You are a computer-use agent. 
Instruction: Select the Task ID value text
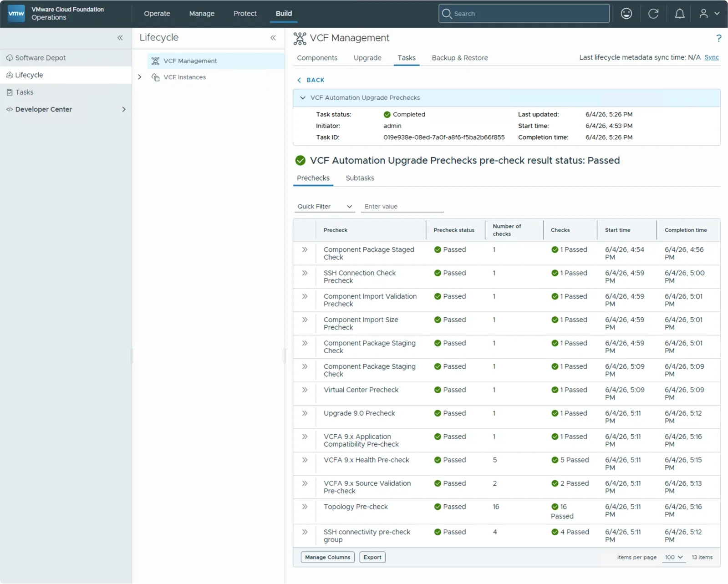point(444,137)
